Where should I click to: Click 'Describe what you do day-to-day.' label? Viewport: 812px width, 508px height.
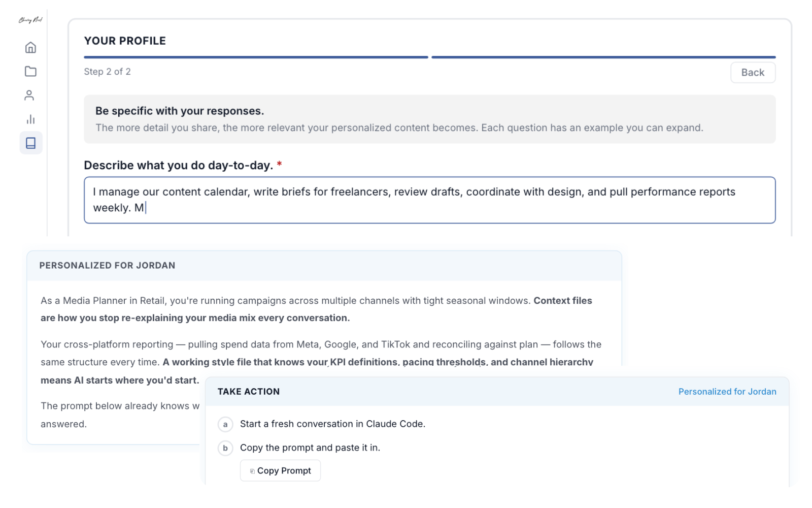click(x=179, y=165)
